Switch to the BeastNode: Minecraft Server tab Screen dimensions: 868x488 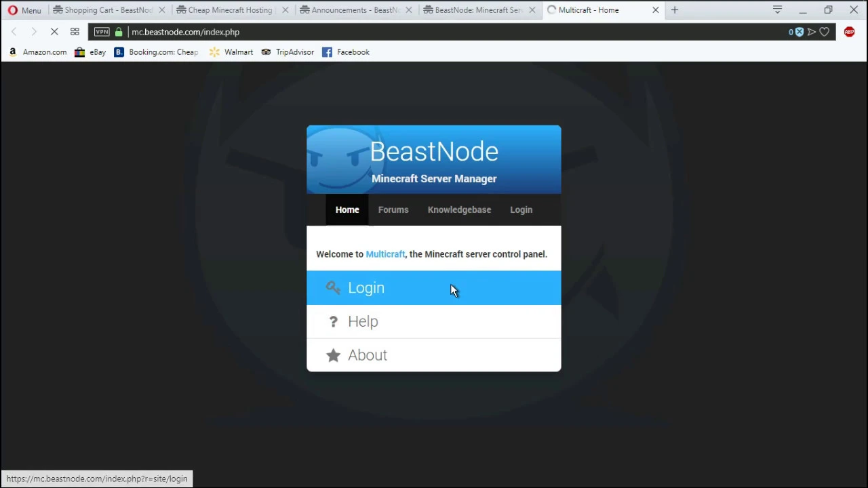pyautogui.click(x=478, y=10)
